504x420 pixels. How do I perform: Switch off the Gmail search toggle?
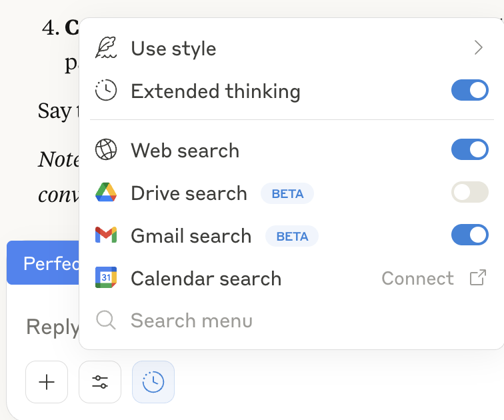tap(470, 235)
